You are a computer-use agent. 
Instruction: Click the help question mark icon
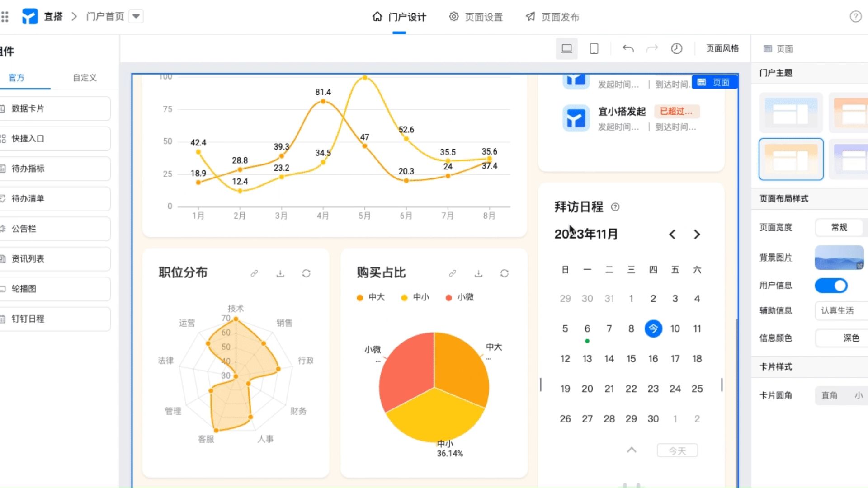click(856, 17)
